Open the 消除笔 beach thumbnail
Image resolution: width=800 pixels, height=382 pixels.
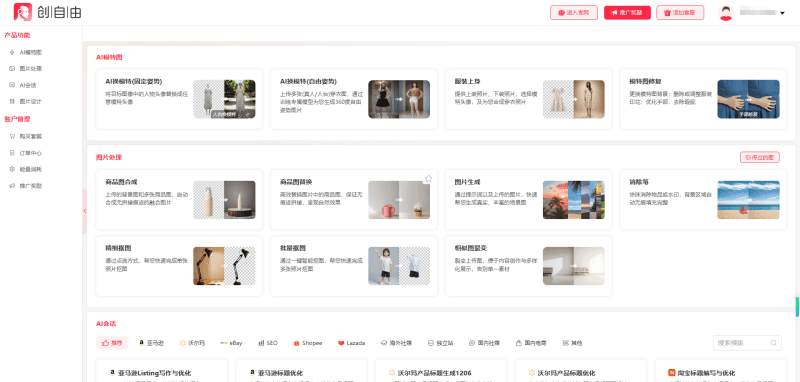click(748, 200)
